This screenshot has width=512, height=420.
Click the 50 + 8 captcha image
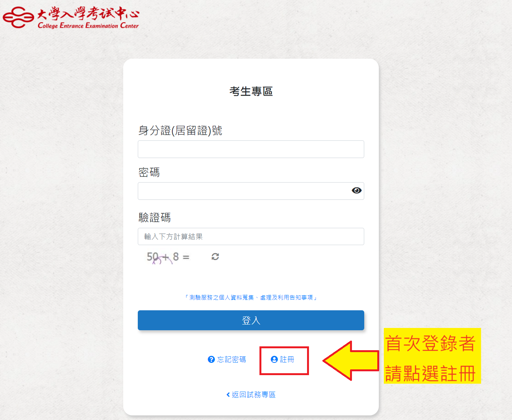click(168, 257)
